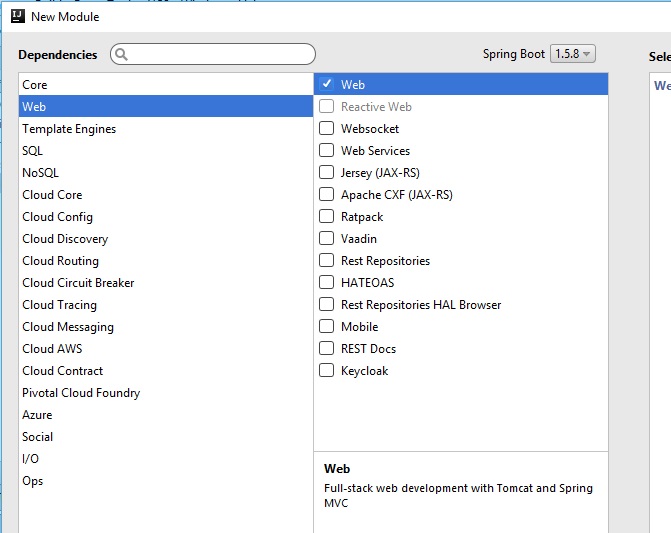Click the New Module window title
Viewport: 671px width, 533px height.
[65, 17]
